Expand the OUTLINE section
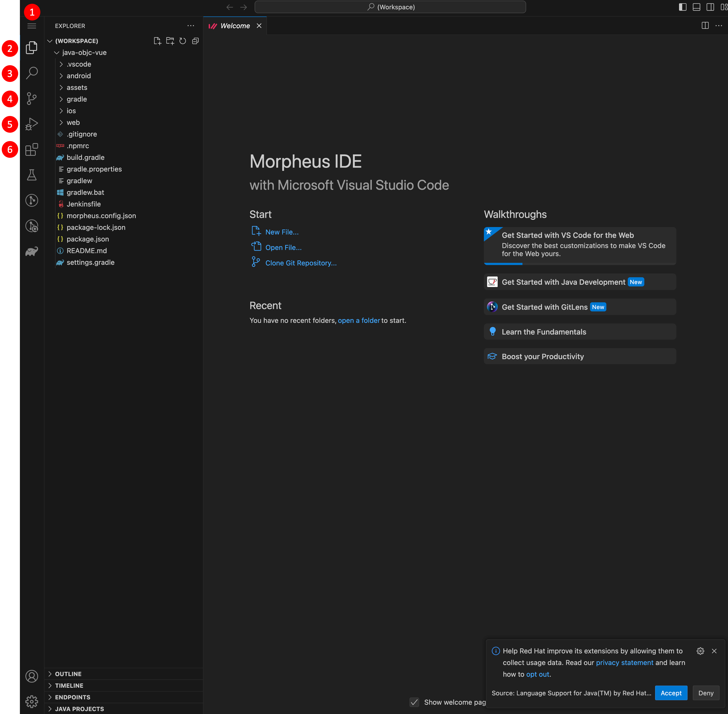The width and height of the screenshot is (728, 714). click(x=68, y=674)
